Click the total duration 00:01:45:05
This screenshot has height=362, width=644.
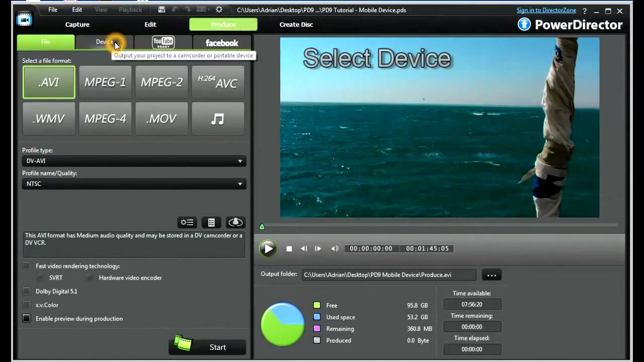click(x=428, y=248)
